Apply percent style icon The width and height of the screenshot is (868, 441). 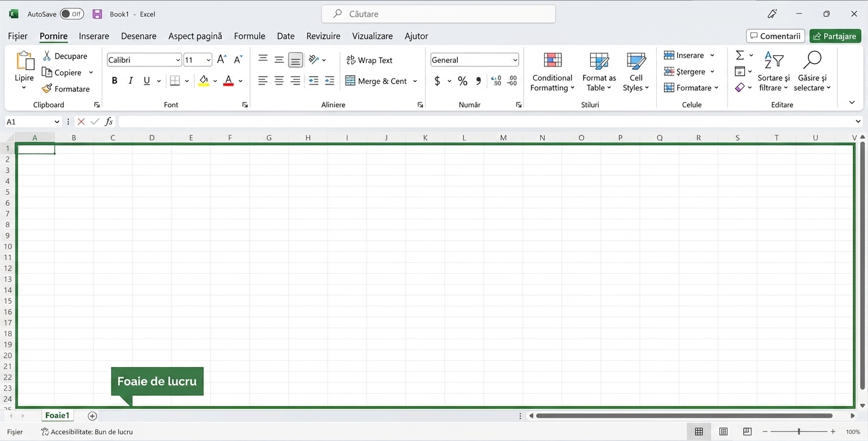(462, 81)
